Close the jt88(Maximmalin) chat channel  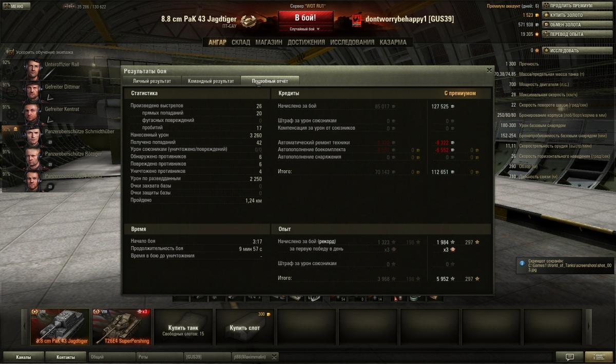[x=274, y=357]
